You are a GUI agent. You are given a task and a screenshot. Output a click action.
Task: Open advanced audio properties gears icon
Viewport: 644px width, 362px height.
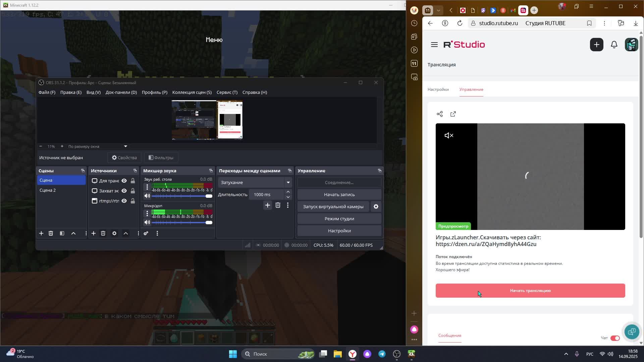coord(146,234)
